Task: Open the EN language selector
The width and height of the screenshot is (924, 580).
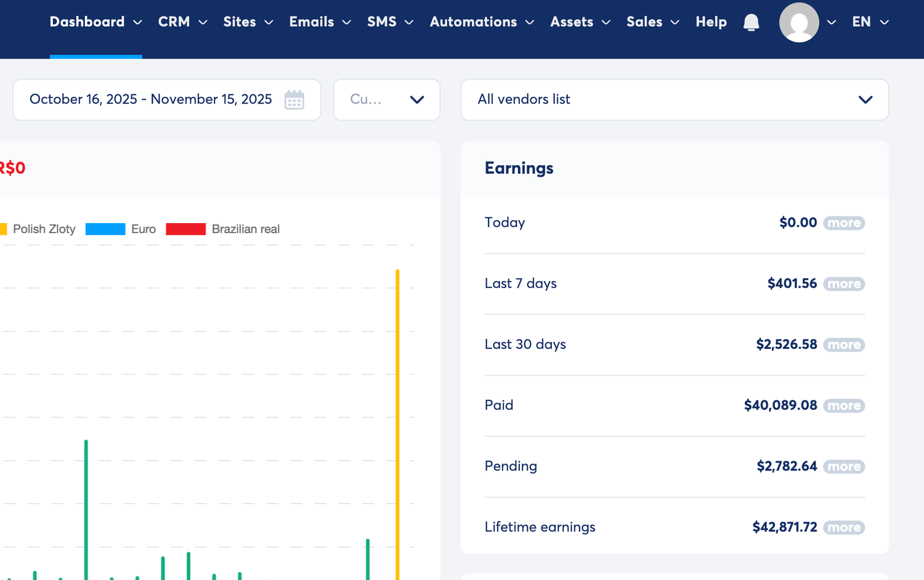Action: point(870,22)
